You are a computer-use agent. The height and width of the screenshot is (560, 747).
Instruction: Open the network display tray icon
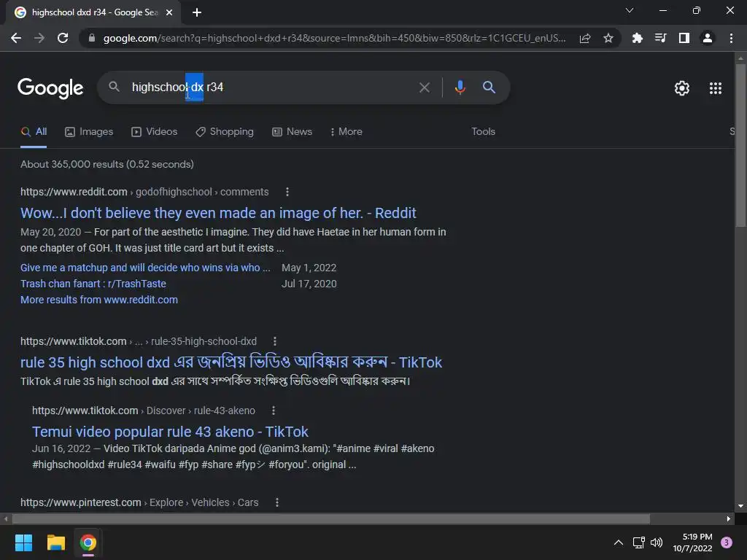(x=638, y=542)
